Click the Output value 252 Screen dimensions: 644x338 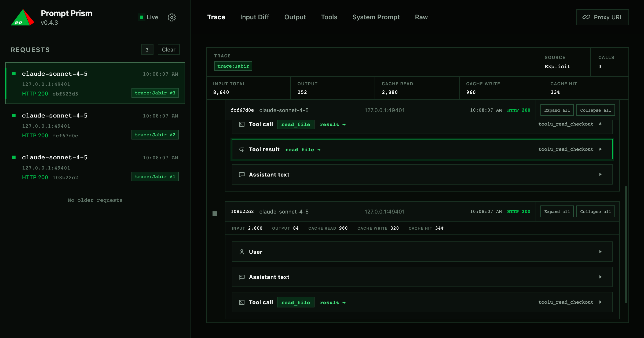pyautogui.click(x=302, y=92)
